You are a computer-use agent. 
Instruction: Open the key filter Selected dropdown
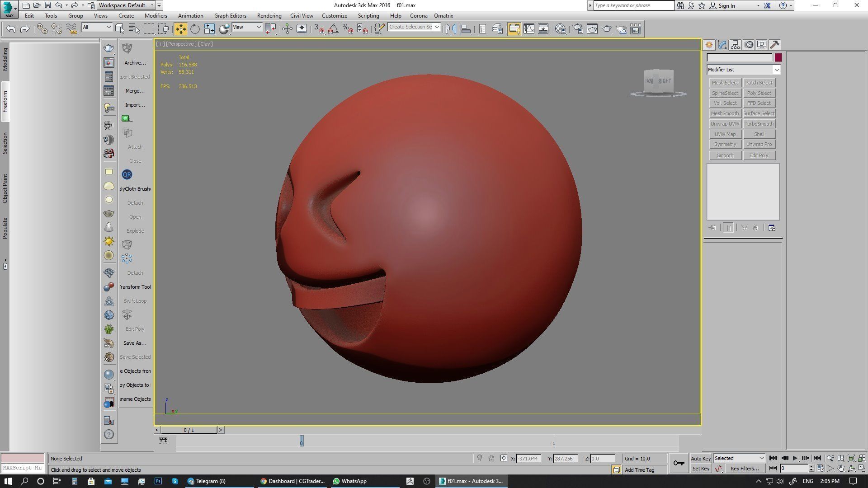click(739, 458)
